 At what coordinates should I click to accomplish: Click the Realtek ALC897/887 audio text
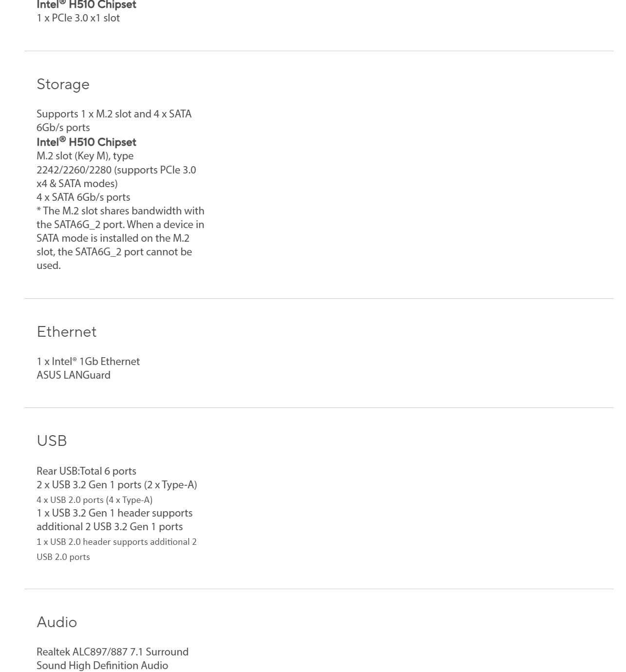[113, 652]
